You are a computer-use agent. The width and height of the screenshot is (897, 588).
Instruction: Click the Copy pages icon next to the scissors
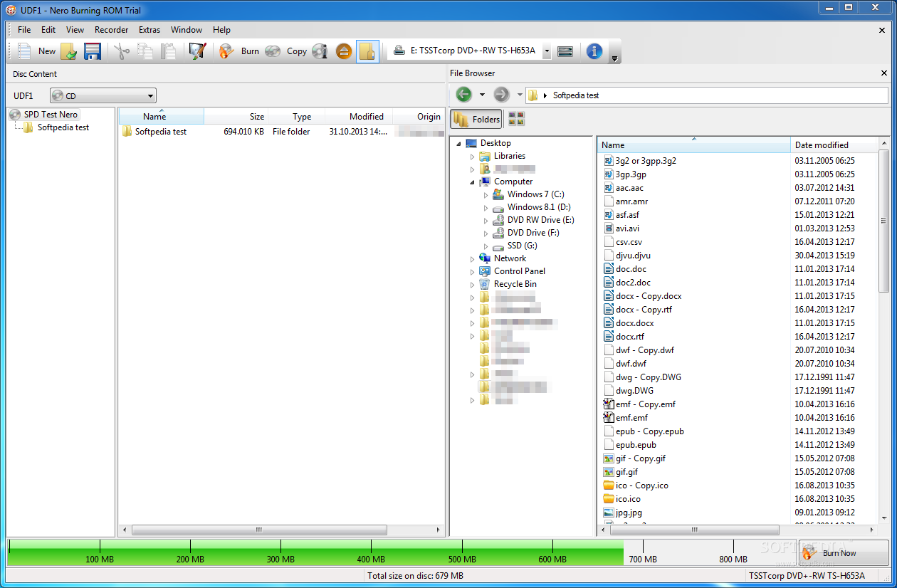tap(145, 51)
